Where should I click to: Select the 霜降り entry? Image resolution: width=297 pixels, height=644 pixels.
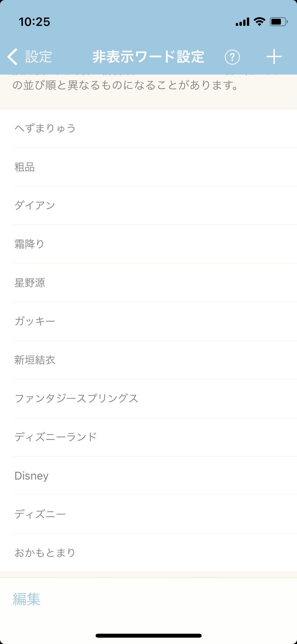pos(148,244)
